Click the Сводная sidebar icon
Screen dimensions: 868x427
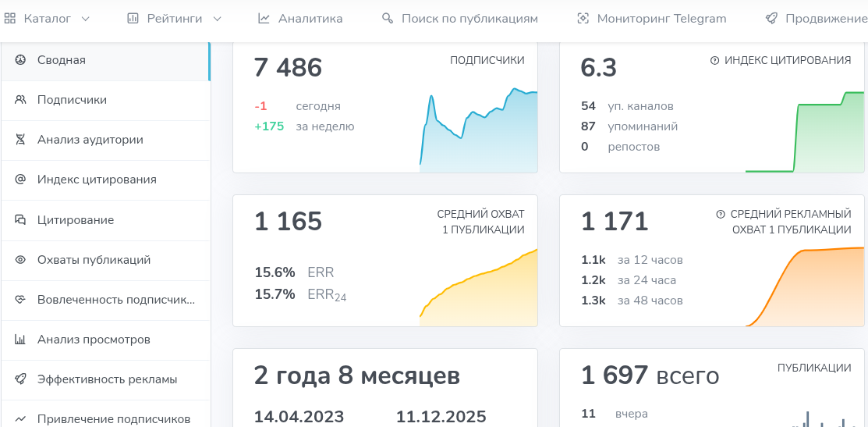click(x=21, y=60)
